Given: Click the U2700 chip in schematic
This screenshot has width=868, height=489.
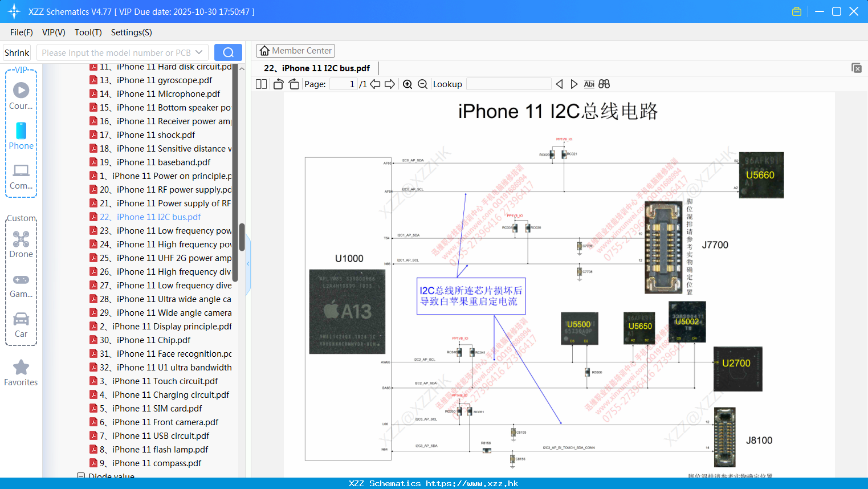Looking at the screenshot, I should (x=737, y=369).
